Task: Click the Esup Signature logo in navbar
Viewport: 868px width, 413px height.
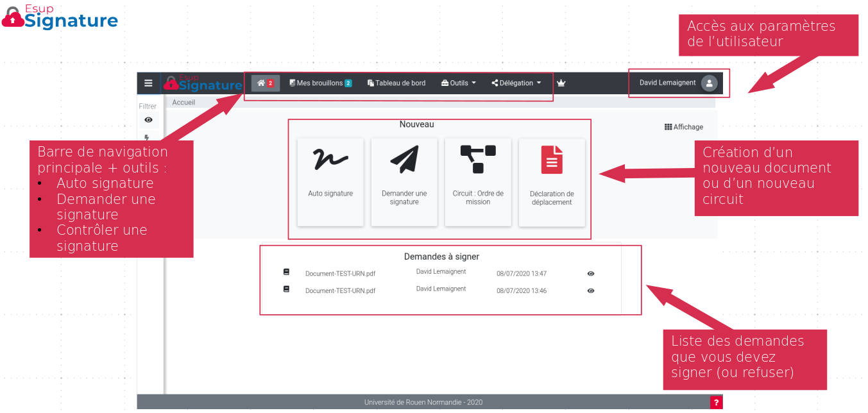Action: [x=203, y=83]
